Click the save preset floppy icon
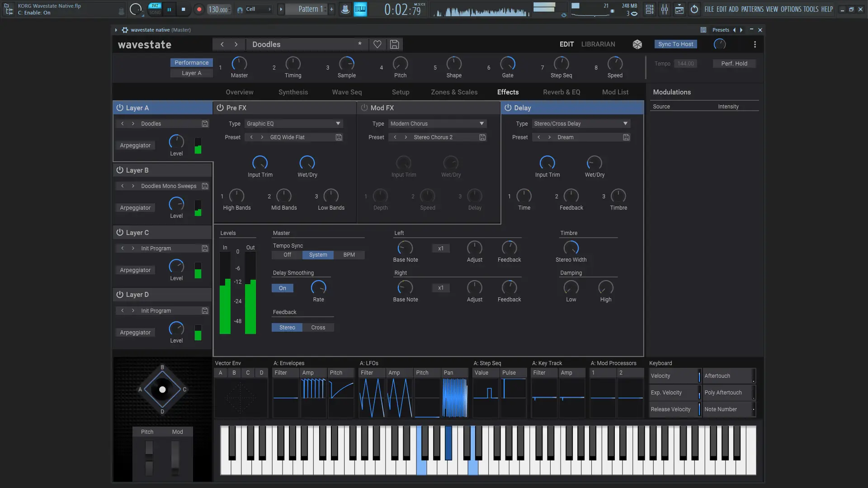This screenshot has height=488, width=868. pyautogui.click(x=394, y=44)
